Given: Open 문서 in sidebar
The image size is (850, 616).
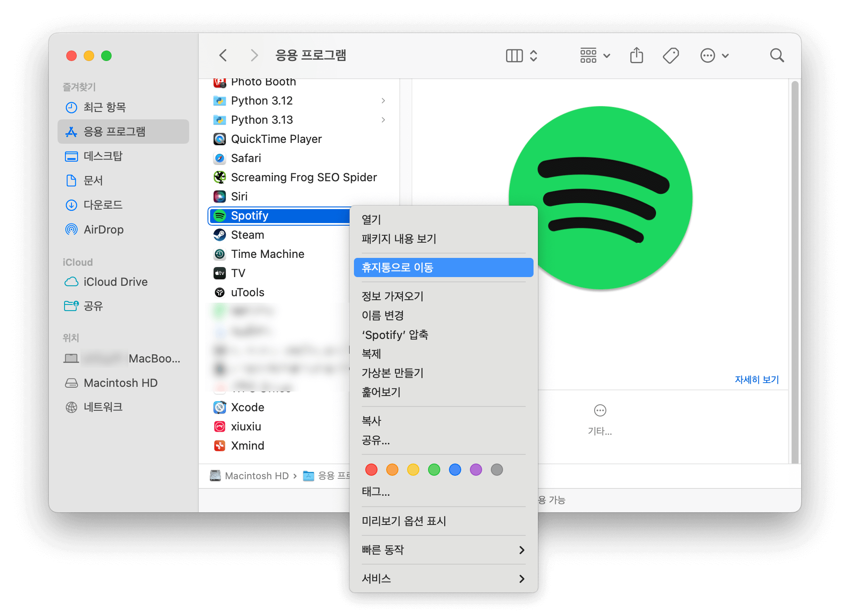Looking at the screenshot, I should click(x=123, y=180).
